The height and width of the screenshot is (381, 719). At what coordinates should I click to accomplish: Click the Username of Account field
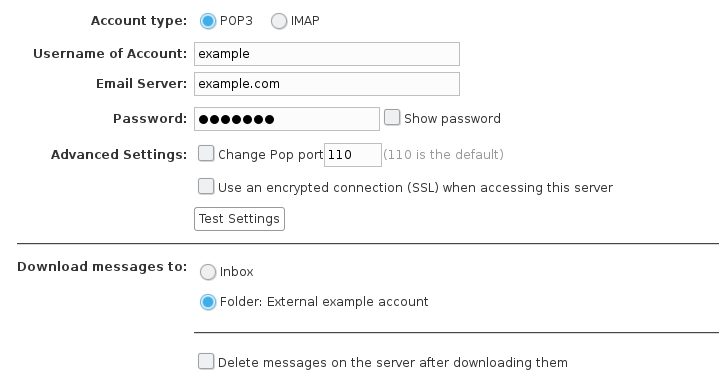tap(327, 54)
